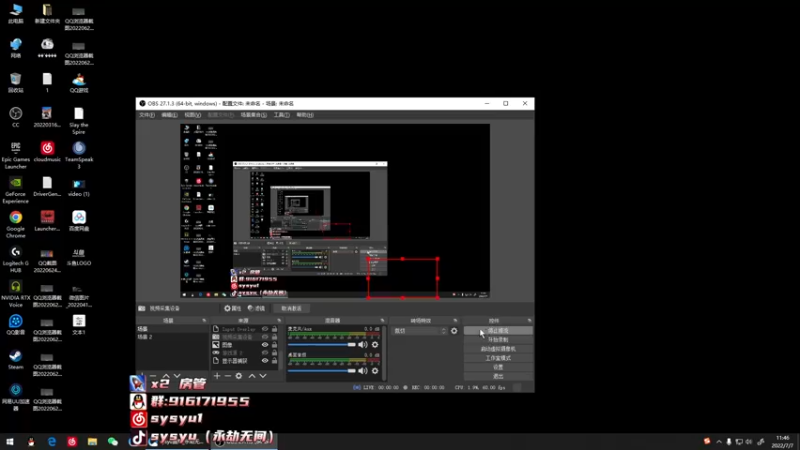Click the audio mixer vertical scrollbar
The image size is (800, 450).
tap(384, 352)
